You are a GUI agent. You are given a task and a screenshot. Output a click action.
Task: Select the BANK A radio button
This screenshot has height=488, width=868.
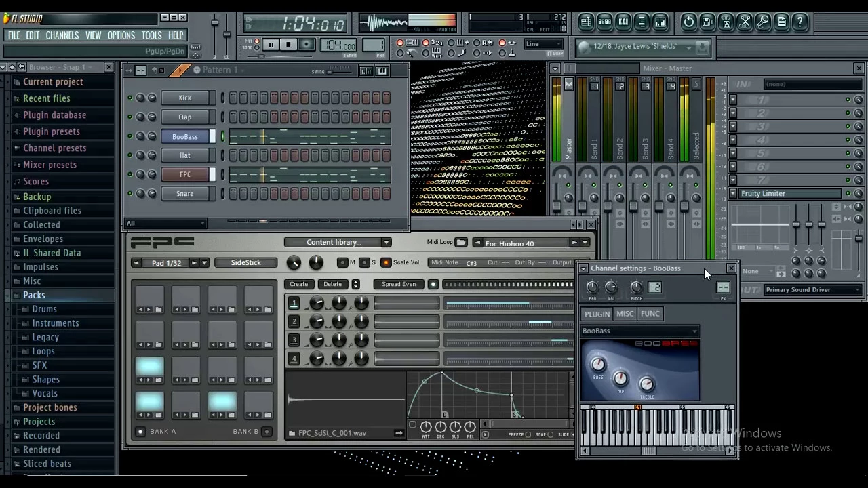140,432
